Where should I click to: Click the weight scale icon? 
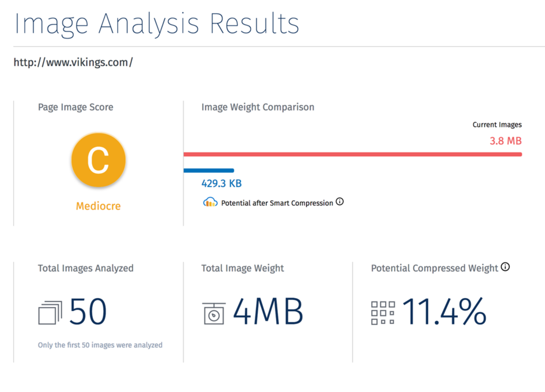214,313
